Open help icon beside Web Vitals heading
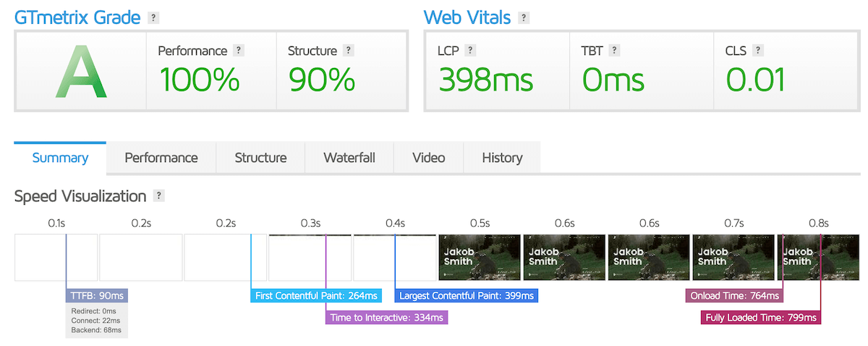Screen dimensions: 868x346 coord(524,17)
